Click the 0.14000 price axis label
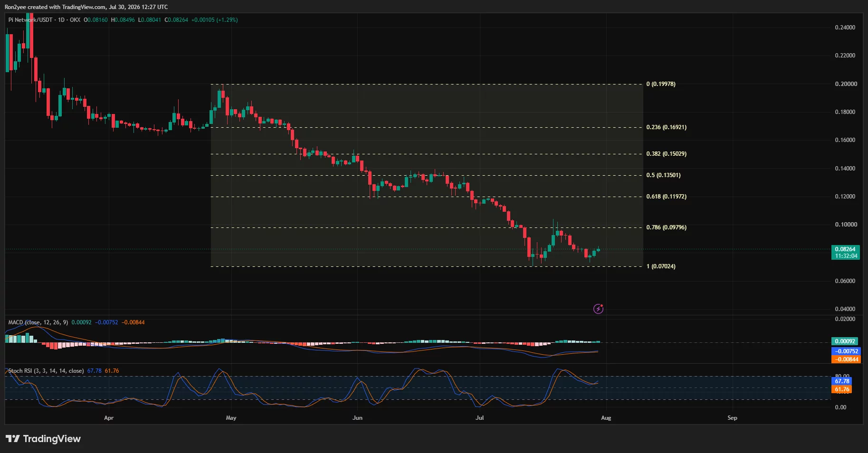Viewport: 868px width, 453px height. 845,169
